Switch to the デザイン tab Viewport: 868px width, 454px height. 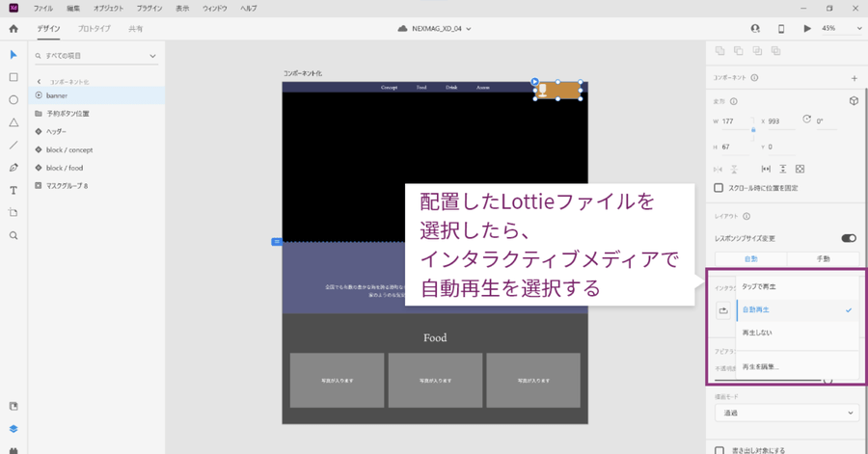point(49,29)
